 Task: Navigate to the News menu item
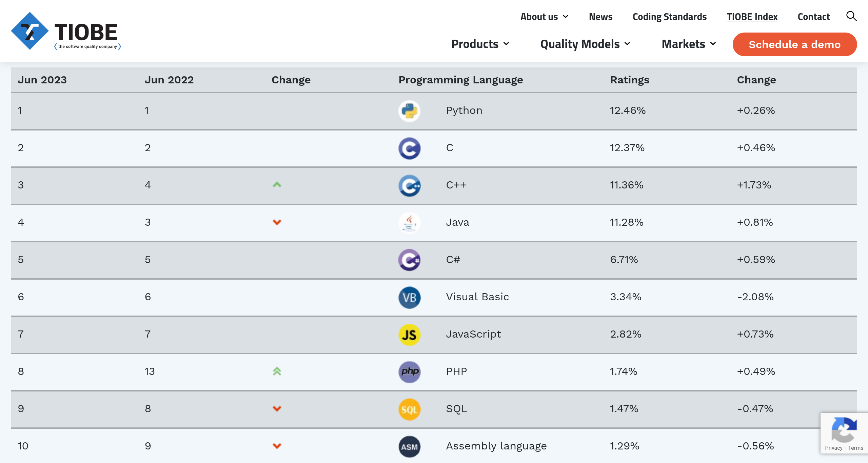(x=600, y=17)
